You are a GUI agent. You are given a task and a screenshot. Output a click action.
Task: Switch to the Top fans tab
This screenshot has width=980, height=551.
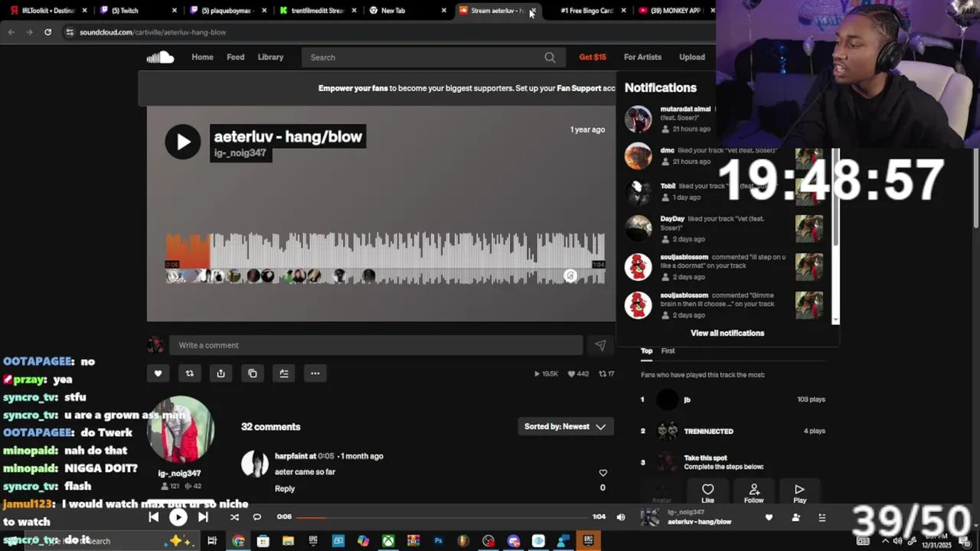pos(646,350)
